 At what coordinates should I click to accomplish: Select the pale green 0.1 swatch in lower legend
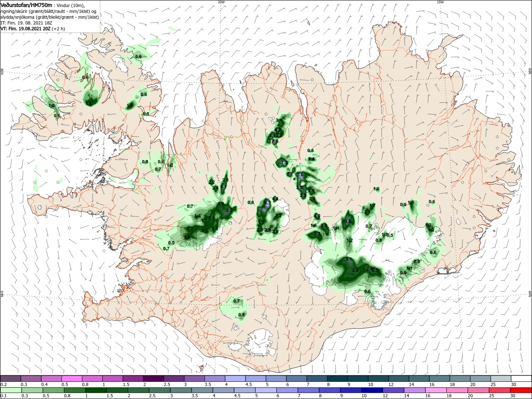pyautogui.click(x=11, y=390)
